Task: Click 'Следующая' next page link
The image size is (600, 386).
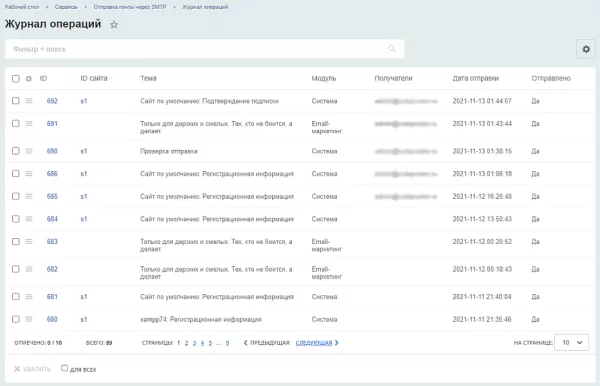Action: click(x=314, y=343)
